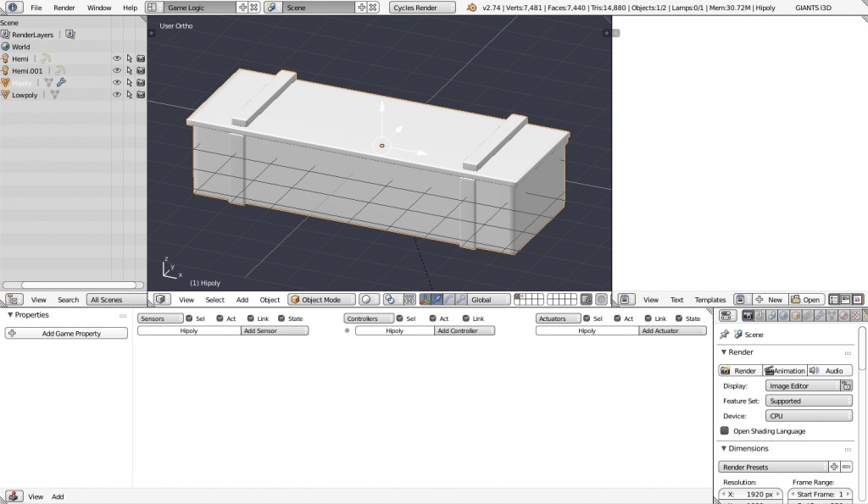Screen dimensions: 868x504
Task: Toggle Lowpoly visibility eye icon
Action: click(x=118, y=95)
